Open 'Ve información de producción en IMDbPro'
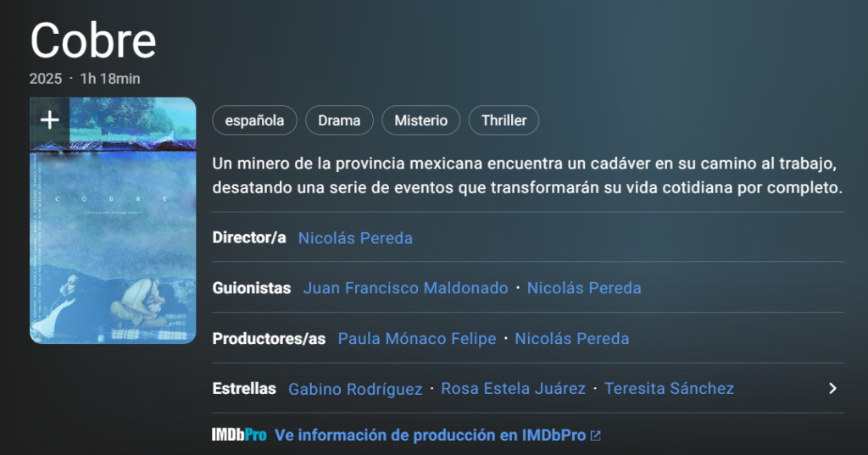This screenshot has width=868, height=455. tap(431, 436)
